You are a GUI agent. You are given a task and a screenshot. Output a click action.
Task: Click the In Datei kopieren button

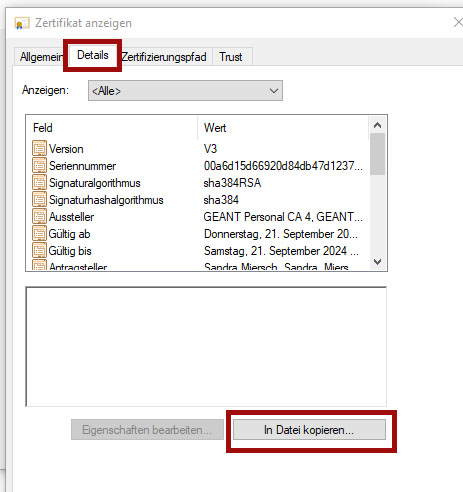[309, 430]
